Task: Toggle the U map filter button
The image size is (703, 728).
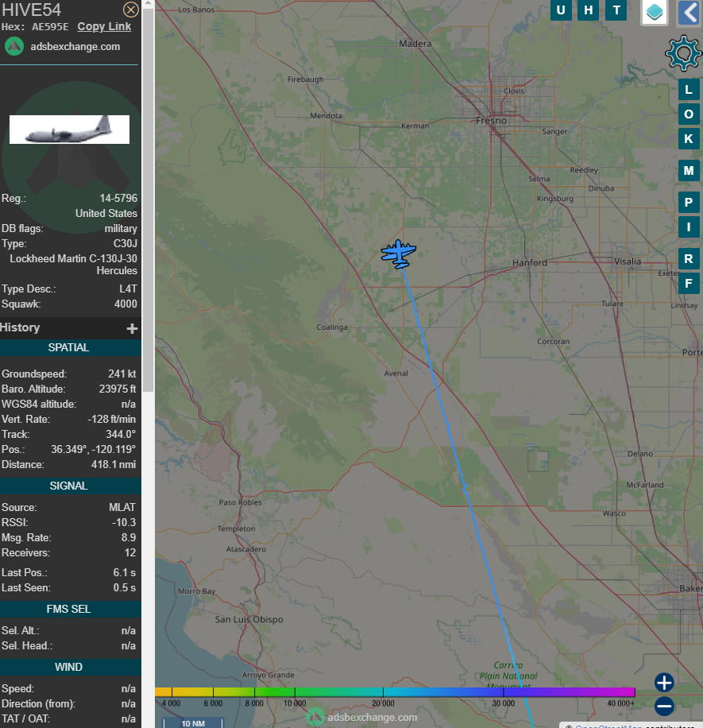Action: (561, 10)
